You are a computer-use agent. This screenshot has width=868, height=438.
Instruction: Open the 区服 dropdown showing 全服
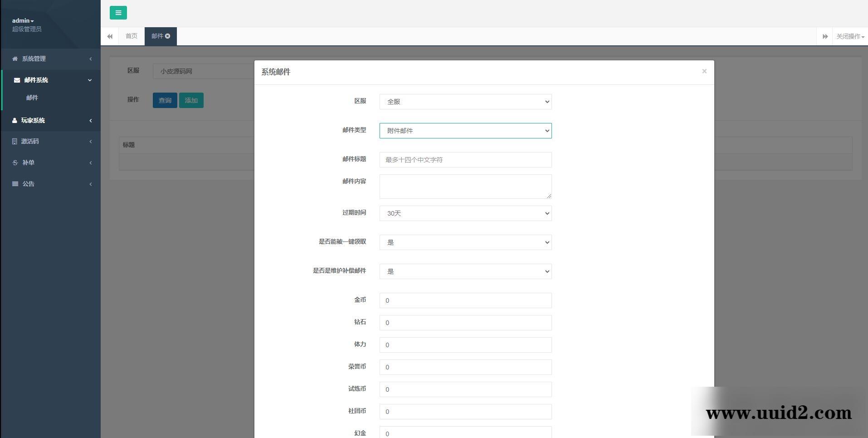point(465,101)
